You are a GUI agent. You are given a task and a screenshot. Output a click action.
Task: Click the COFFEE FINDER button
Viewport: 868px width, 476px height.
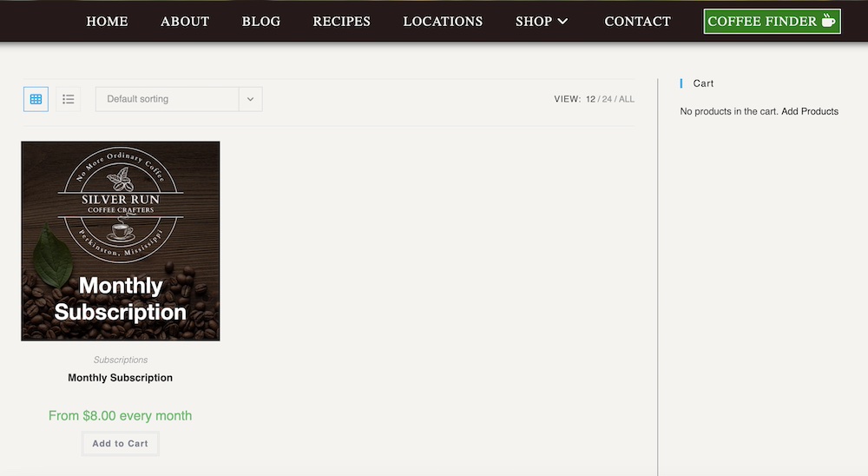[x=772, y=21]
